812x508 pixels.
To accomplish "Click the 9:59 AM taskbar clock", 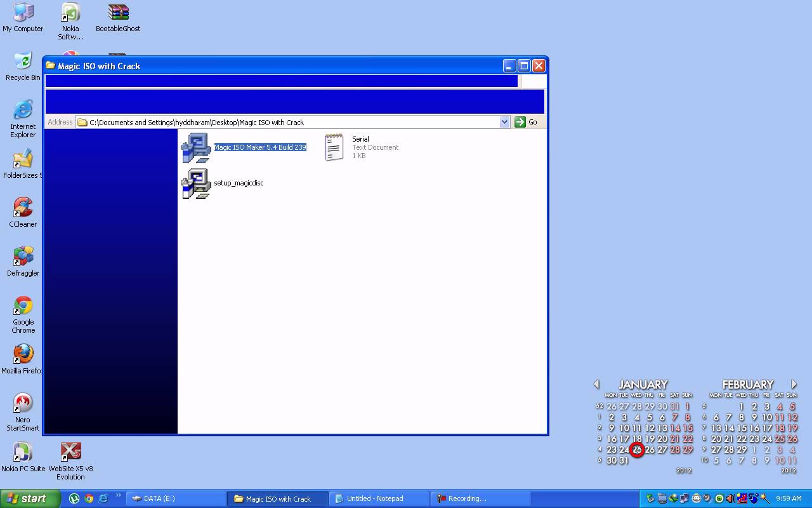I will pos(789,498).
